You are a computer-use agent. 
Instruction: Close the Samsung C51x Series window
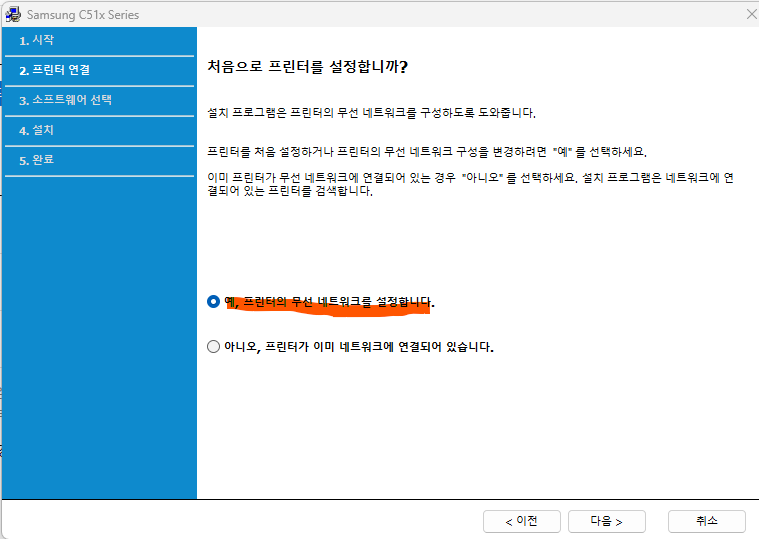click(x=751, y=15)
